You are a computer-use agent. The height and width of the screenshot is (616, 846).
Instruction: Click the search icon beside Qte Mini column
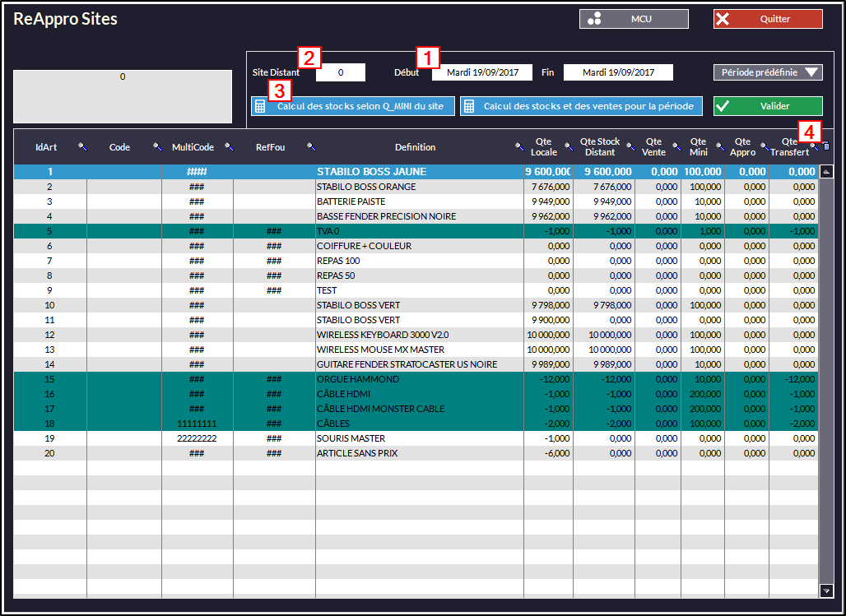(718, 146)
